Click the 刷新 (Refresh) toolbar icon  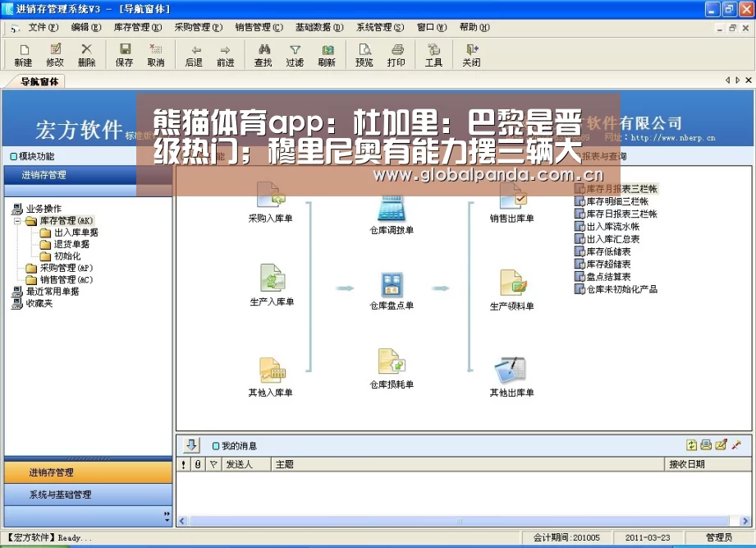coord(327,55)
